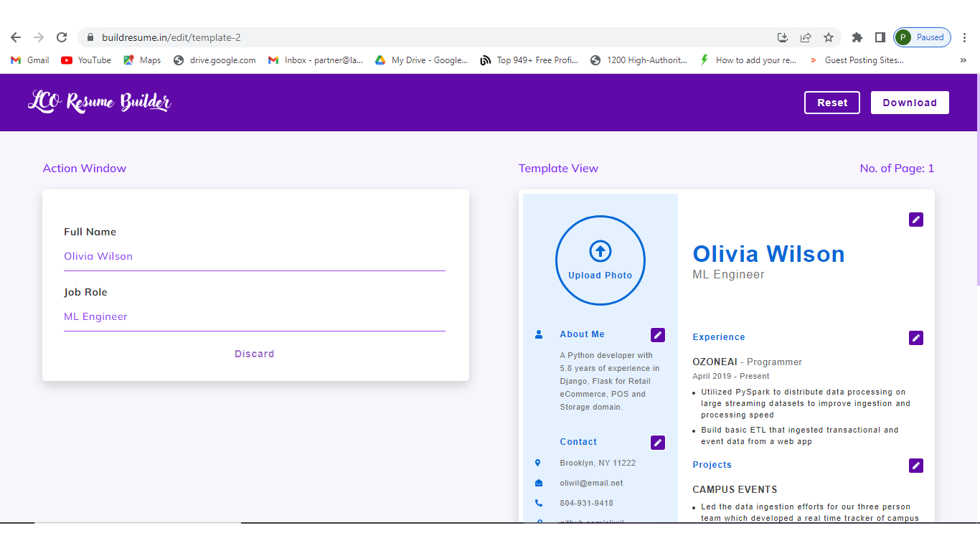Edit the Experience section with pencil icon
This screenshot has height=551, width=980.
(x=915, y=338)
